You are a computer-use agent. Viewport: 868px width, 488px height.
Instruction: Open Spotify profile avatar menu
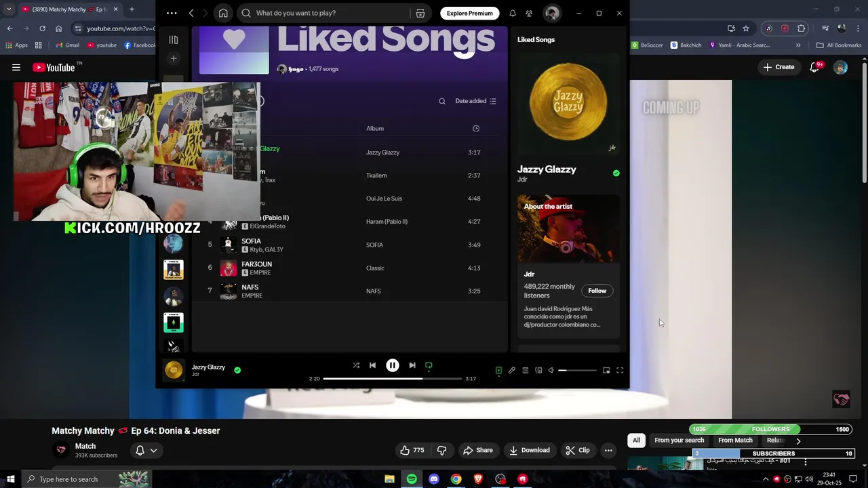[552, 13]
